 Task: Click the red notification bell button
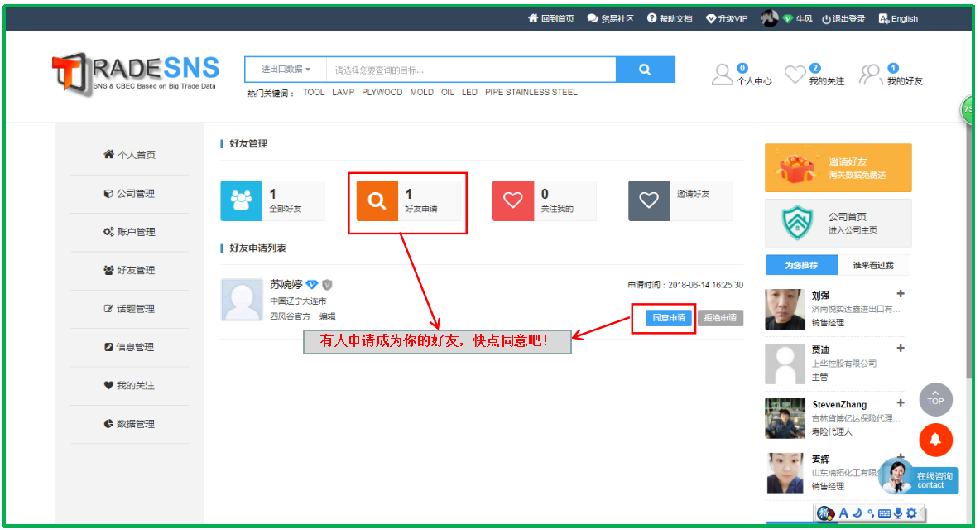click(935, 440)
